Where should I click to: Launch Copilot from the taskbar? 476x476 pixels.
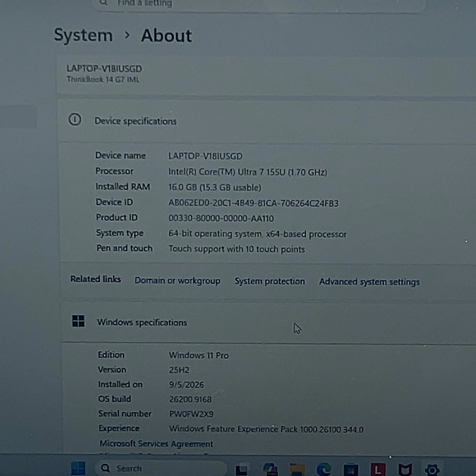(270, 469)
